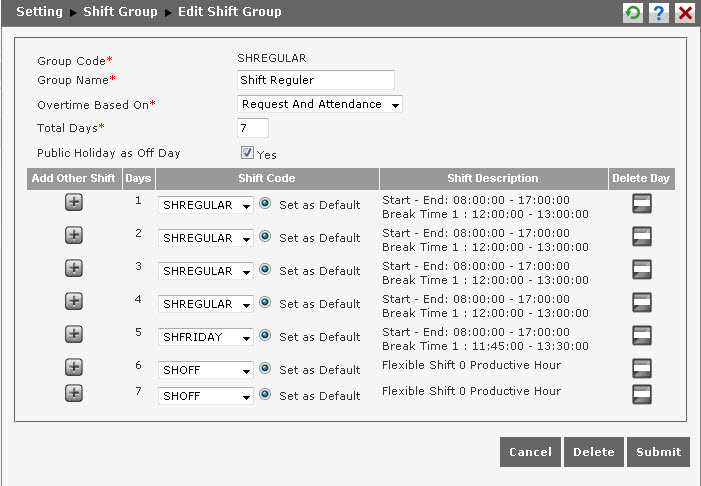Delete day 5 row
The image size is (701, 486).
pos(642,336)
